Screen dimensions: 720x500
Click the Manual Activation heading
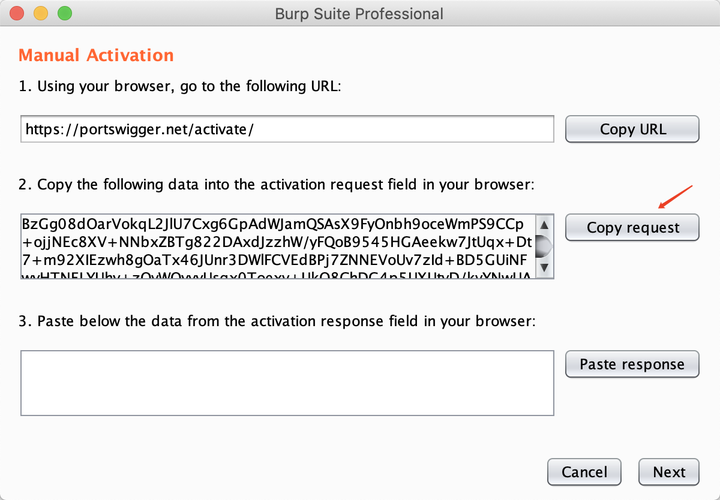(x=96, y=55)
